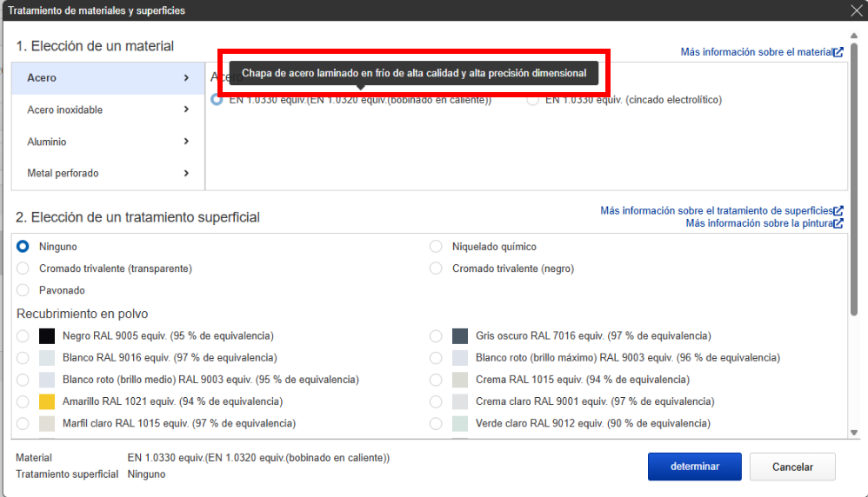The width and height of the screenshot is (868, 497).
Task: Pick the Negro RAL 9005 black swatch
Action: point(47,335)
